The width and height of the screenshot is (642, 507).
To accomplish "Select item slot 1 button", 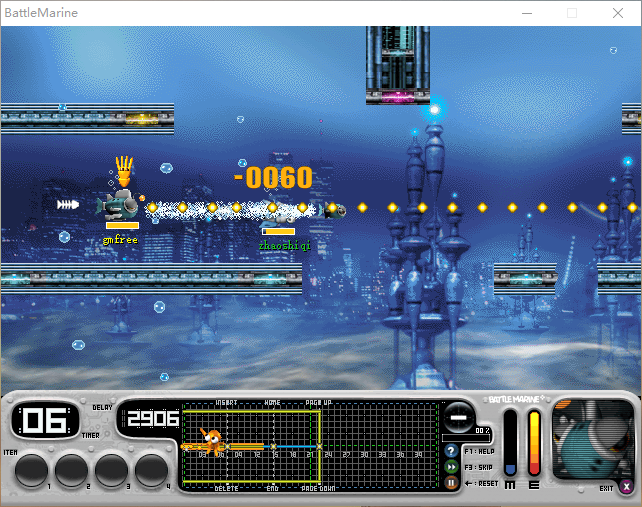I will (x=31, y=469).
